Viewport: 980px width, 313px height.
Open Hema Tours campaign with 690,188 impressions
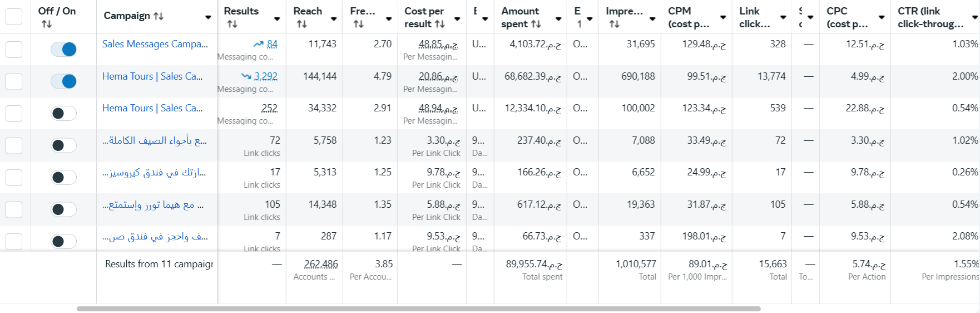pyautogui.click(x=152, y=76)
